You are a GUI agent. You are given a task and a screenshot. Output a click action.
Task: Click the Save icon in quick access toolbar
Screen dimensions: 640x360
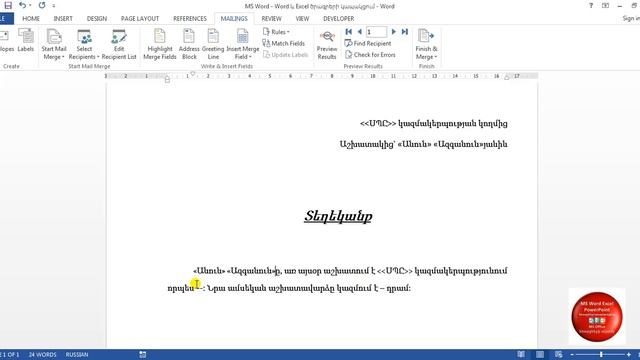click(x=8, y=5)
